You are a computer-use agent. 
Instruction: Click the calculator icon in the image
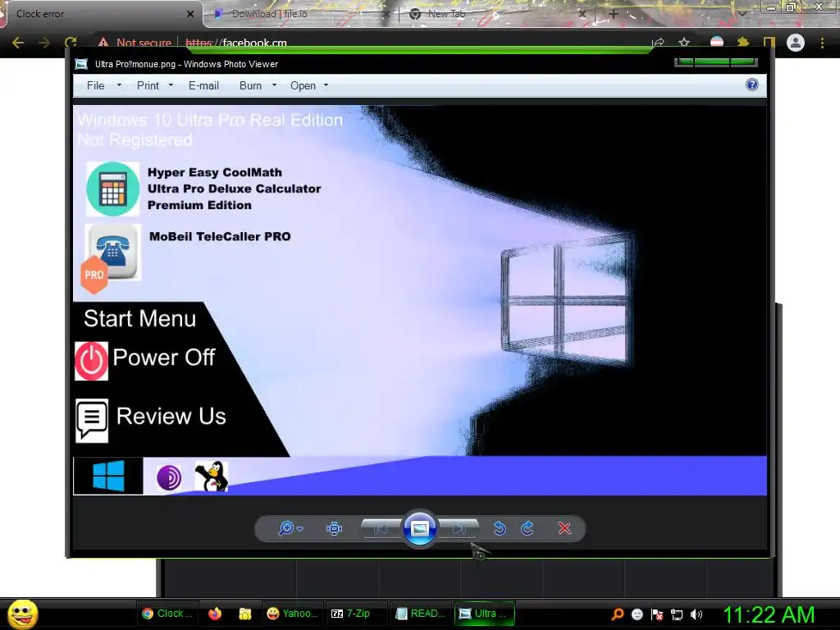112,189
